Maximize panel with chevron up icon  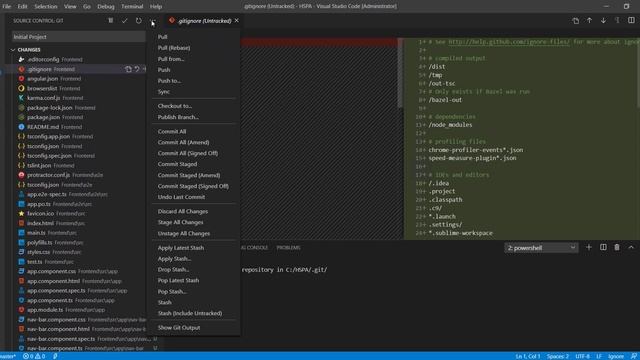pyautogui.click(x=631, y=247)
